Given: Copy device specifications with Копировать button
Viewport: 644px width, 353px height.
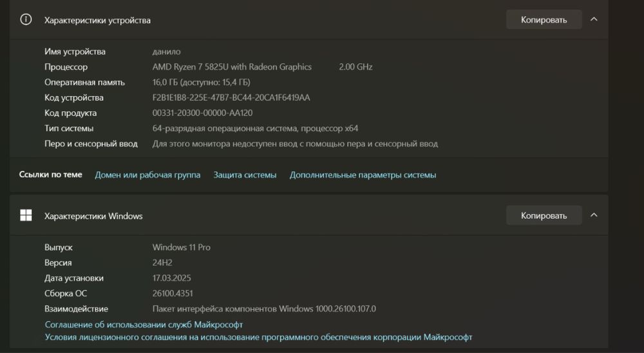Looking at the screenshot, I should click(544, 19).
